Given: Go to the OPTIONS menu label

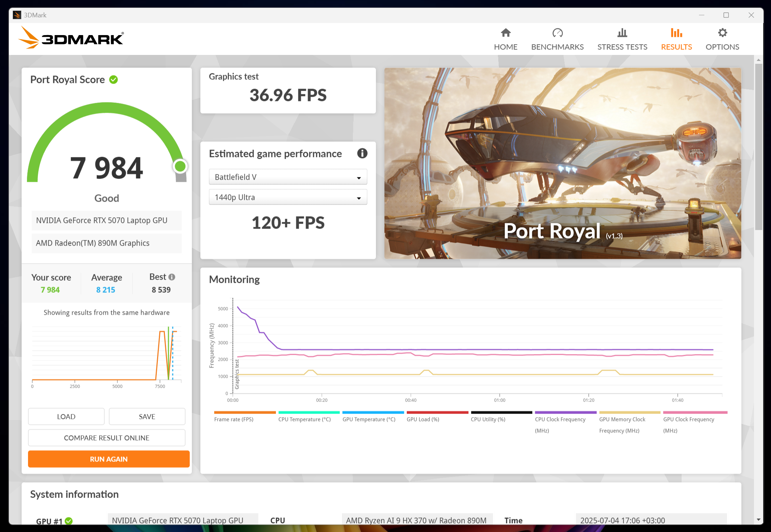Looking at the screenshot, I should (x=722, y=47).
